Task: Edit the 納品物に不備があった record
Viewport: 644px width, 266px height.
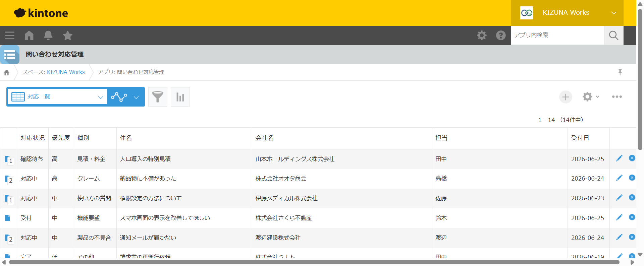Action: [619, 178]
